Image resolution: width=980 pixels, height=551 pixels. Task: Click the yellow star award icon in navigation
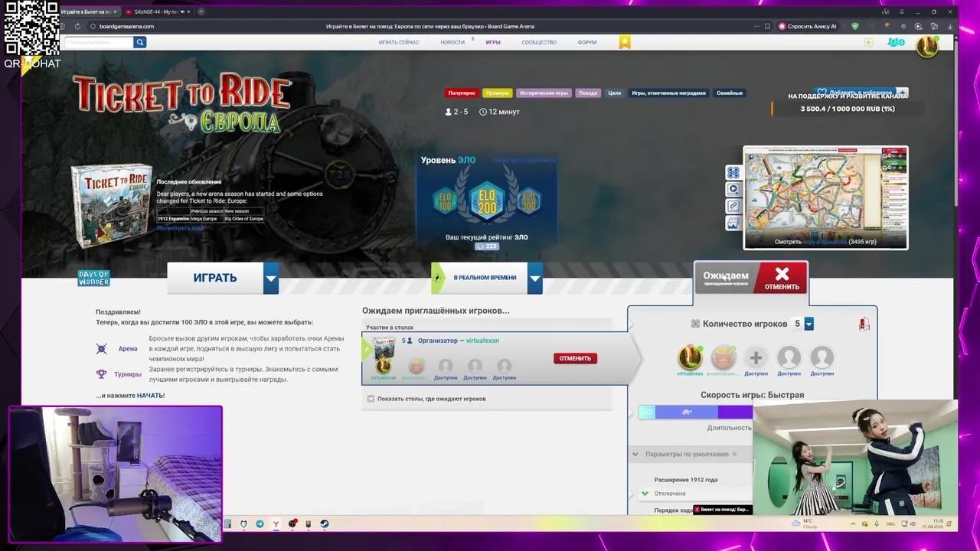pyautogui.click(x=625, y=42)
